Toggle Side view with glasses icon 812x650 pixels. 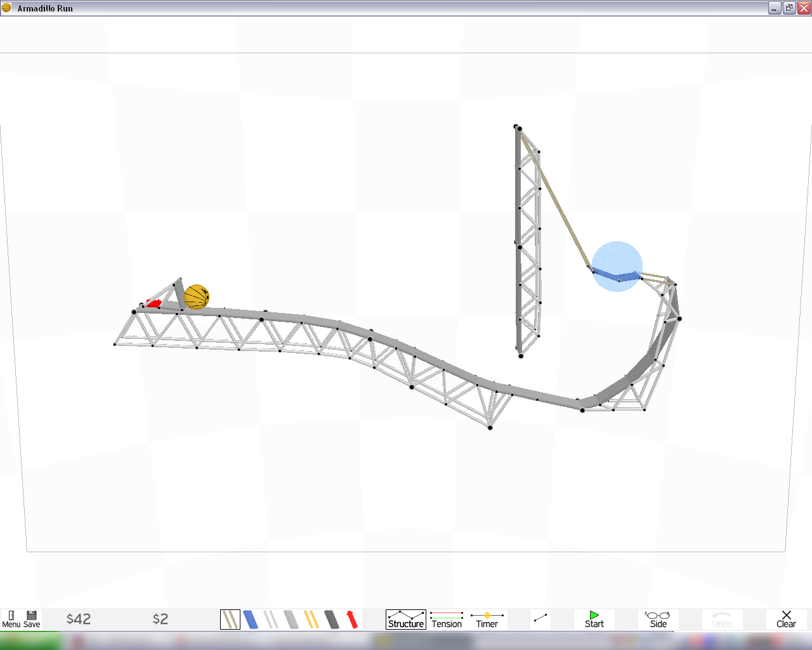click(658, 620)
